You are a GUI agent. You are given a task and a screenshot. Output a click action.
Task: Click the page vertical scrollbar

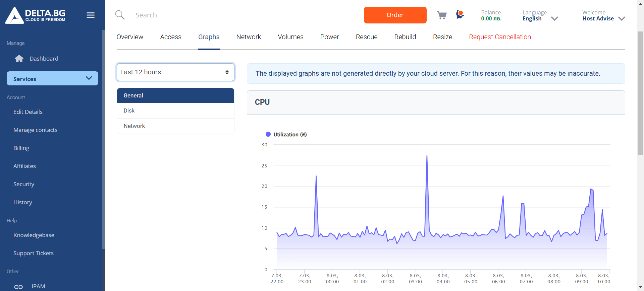640,93
